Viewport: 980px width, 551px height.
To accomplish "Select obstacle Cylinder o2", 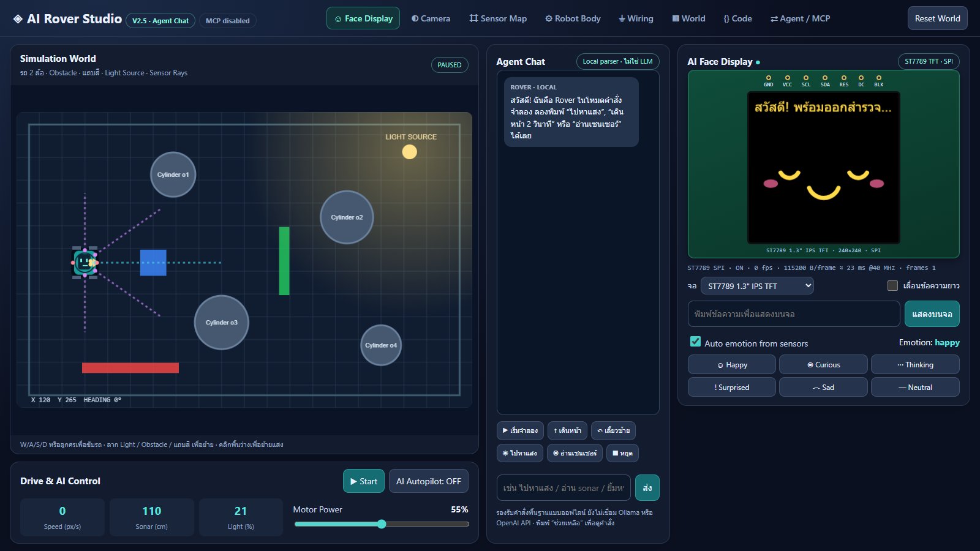I will (347, 217).
